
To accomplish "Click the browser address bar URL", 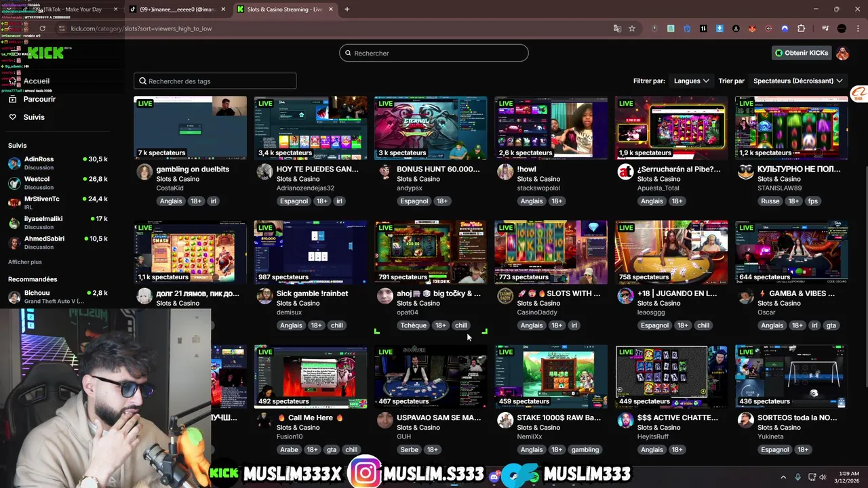I will pyautogui.click(x=141, y=28).
